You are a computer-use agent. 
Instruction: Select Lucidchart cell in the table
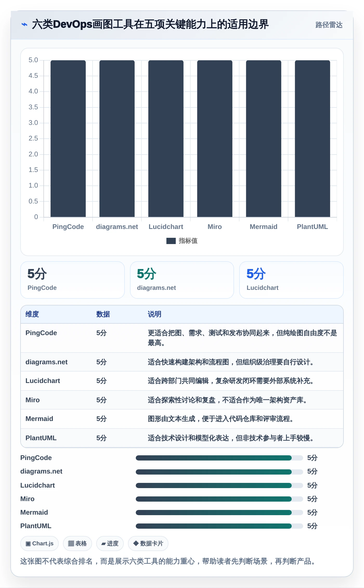click(43, 381)
